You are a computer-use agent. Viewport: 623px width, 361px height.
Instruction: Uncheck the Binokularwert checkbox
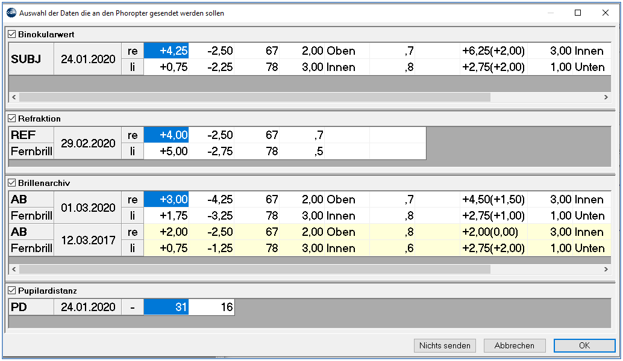[x=12, y=35]
